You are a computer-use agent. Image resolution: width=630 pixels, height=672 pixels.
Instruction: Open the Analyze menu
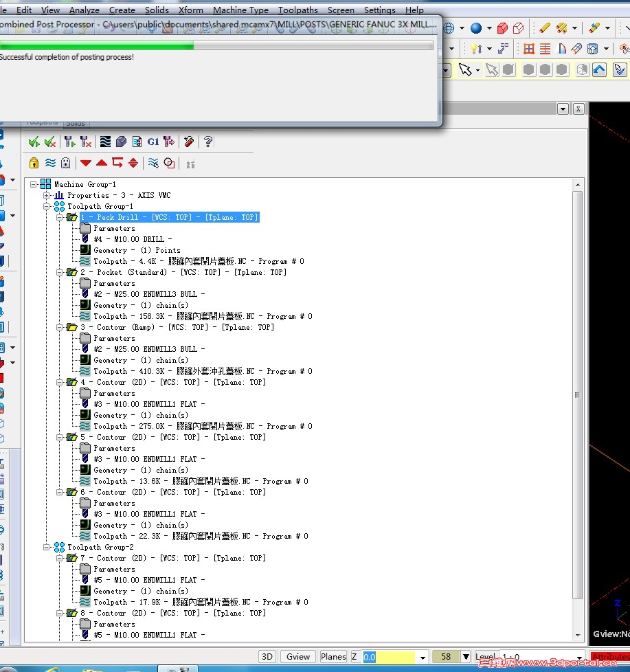point(85,10)
